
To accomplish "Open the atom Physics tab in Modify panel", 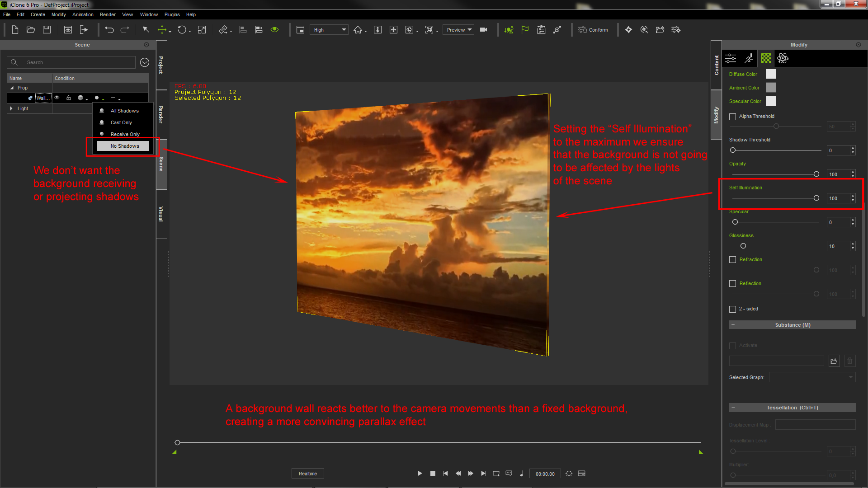I will pyautogui.click(x=783, y=58).
